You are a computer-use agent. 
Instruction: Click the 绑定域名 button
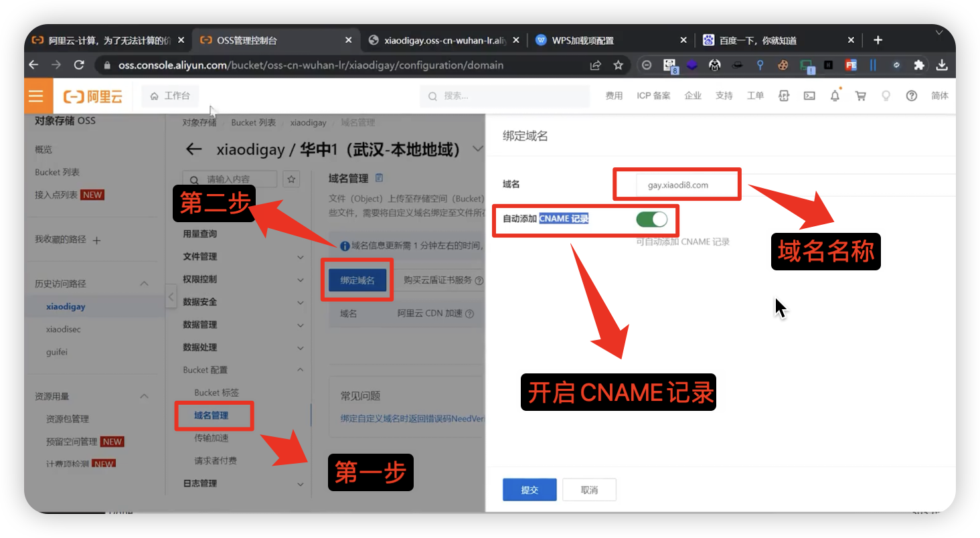point(357,280)
